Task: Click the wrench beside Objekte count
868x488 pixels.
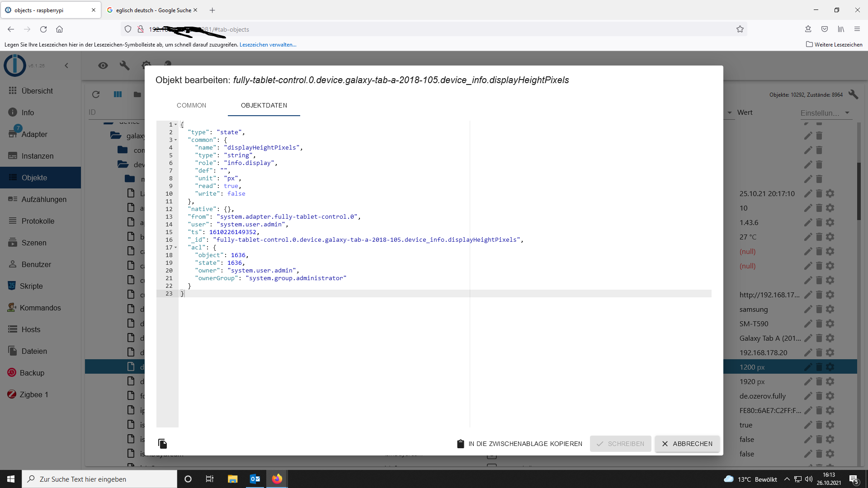Action: (853, 94)
